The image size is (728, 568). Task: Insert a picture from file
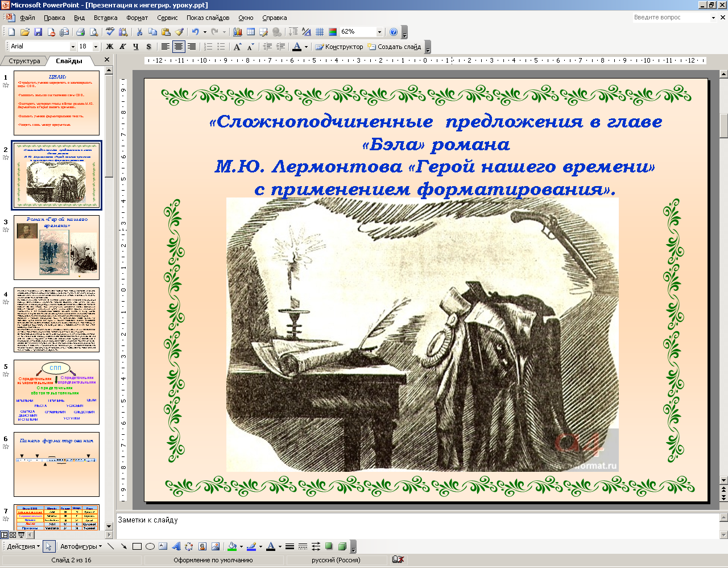pos(215,546)
